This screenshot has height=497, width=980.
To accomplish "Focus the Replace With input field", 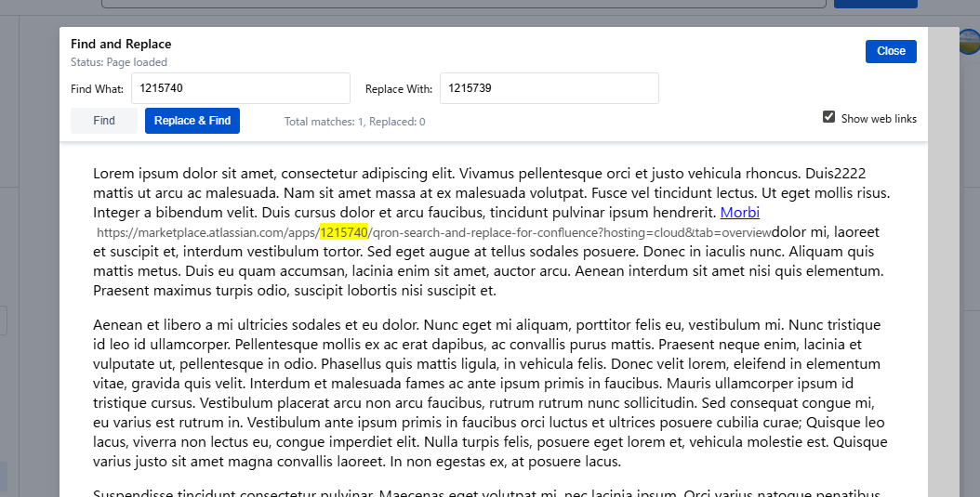I will [x=550, y=88].
